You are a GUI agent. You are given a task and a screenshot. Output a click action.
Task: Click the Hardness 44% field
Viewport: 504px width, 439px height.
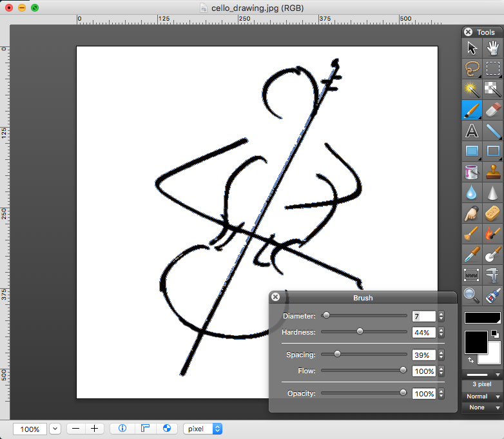(x=423, y=332)
